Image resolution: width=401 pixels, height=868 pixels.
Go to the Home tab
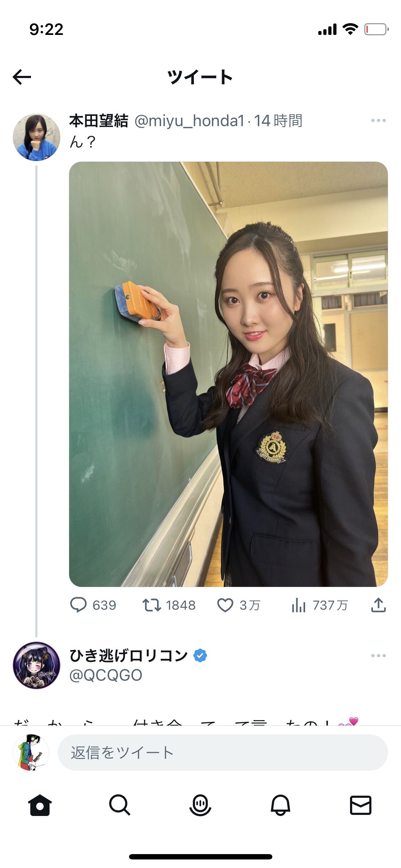[40, 805]
